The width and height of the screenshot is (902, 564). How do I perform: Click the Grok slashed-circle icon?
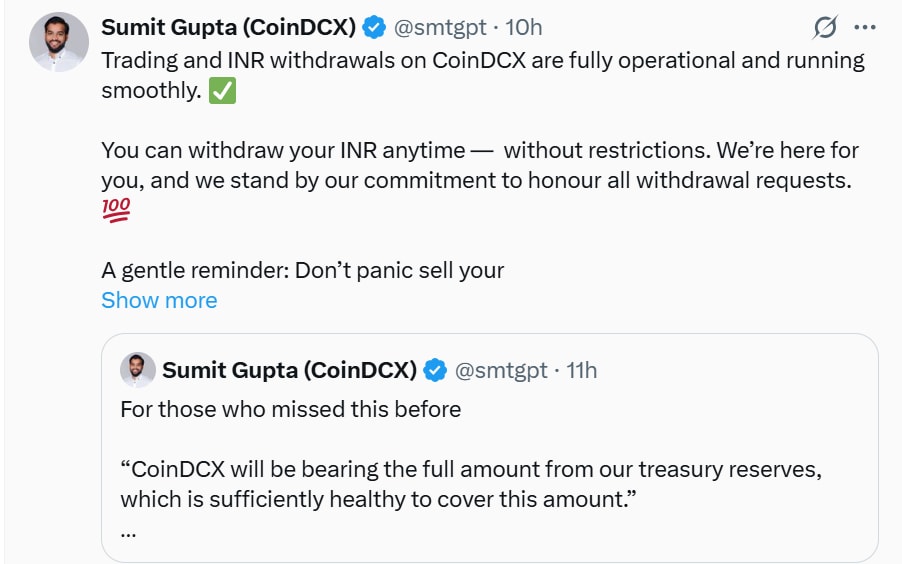pyautogui.click(x=825, y=28)
